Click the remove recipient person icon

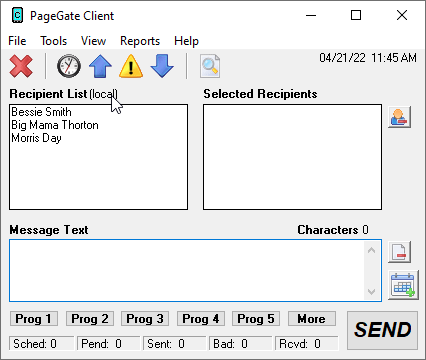click(399, 117)
